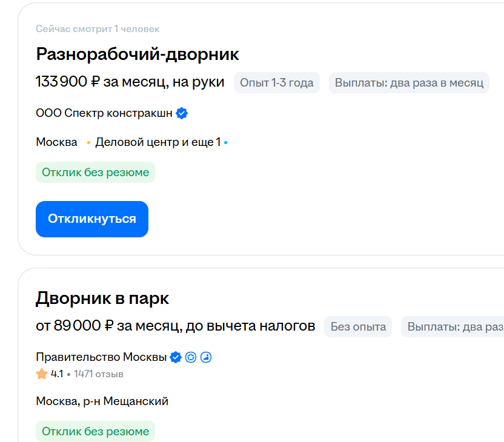Click verified checkmark beside Правительство Москвы
The width and height of the screenshot is (504, 442).
coord(176,357)
